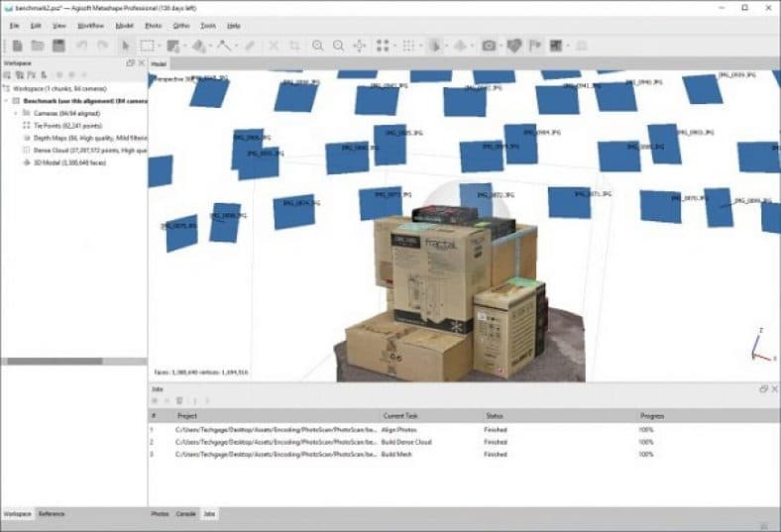Viewport: 781px width, 532px height.
Task: Click the fourth icon in the Workspace pane toolbar
Action: pos(44,75)
